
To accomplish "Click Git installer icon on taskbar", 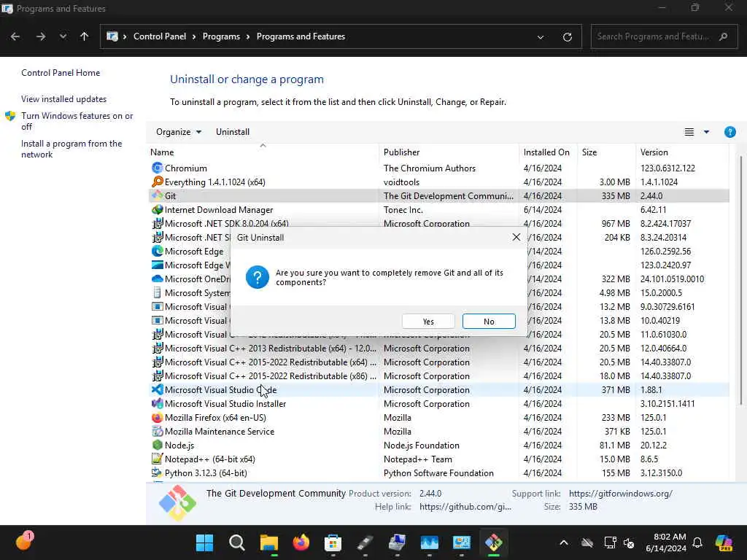I will pyautogui.click(x=494, y=542).
